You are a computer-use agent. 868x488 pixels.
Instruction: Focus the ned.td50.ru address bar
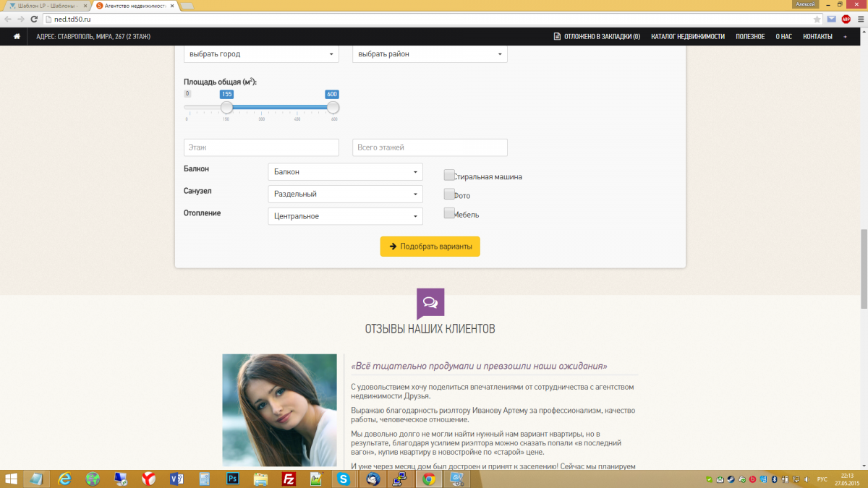[x=427, y=19]
